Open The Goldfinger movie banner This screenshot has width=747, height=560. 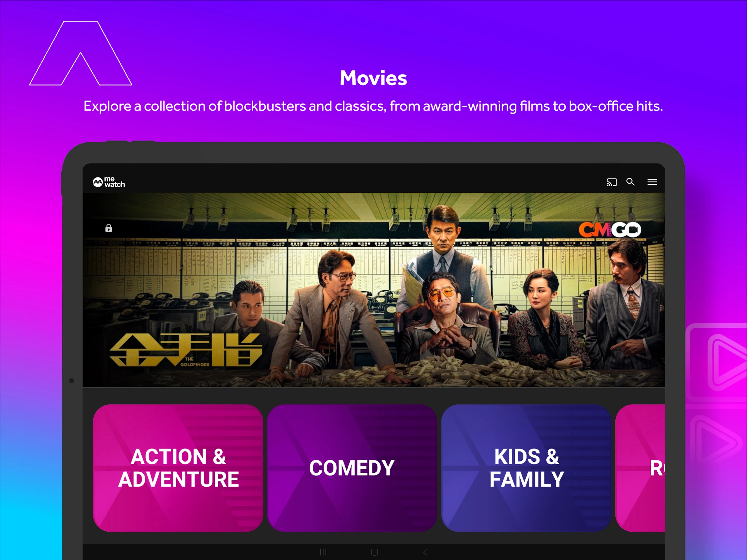click(x=374, y=290)
